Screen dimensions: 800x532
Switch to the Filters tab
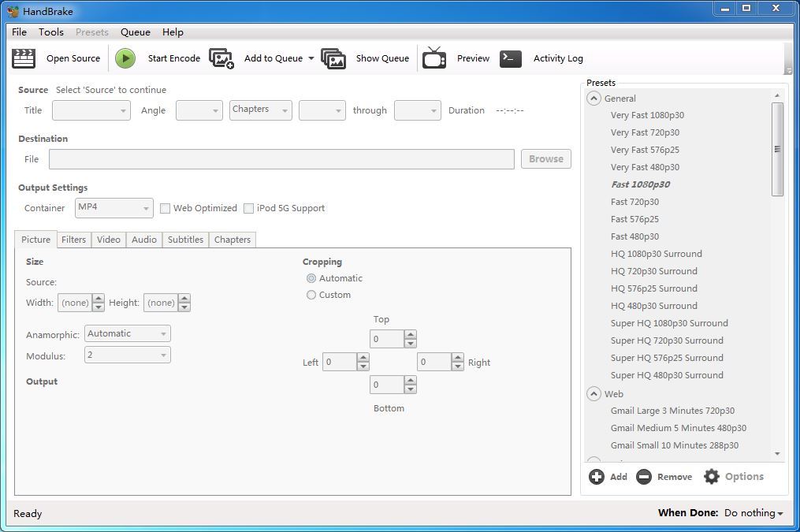73,240
